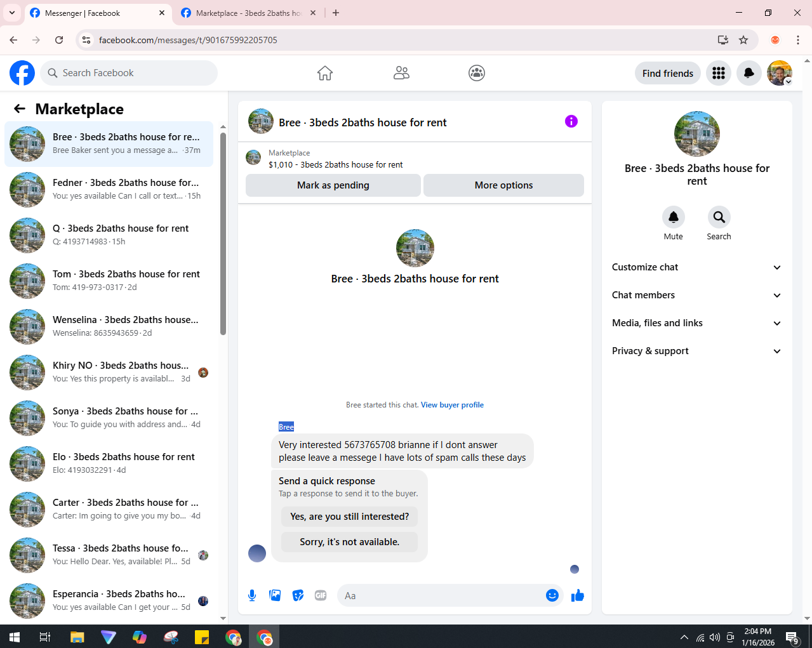Close the Marketplace browser tab
Screen dimensions: 812x648
tap(313, 13)
